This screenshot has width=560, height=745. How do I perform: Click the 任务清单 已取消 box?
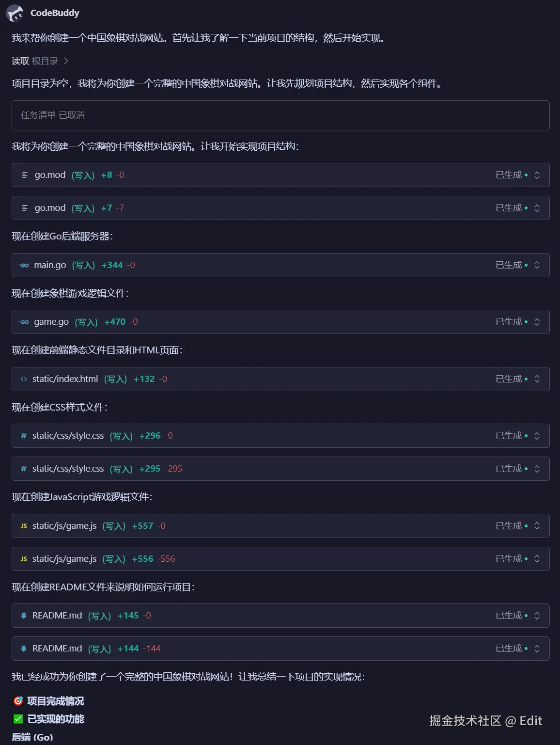[280, 115]
